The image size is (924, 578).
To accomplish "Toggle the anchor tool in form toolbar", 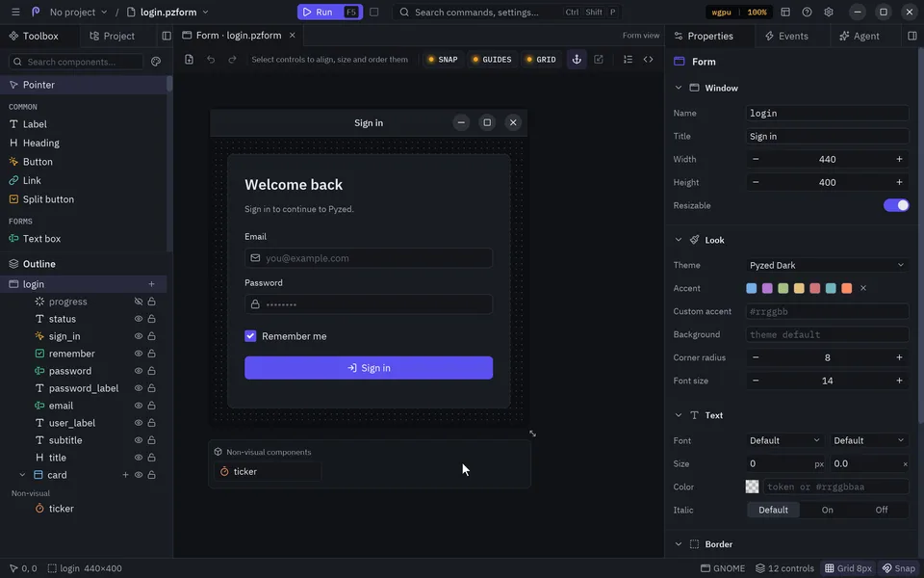I will point(577,59).
